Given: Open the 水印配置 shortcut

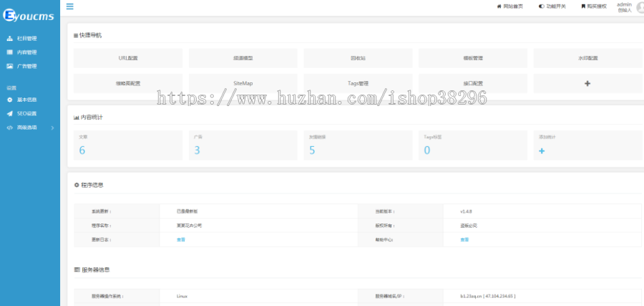Looking at the screenshot, I should coord(587,58).
